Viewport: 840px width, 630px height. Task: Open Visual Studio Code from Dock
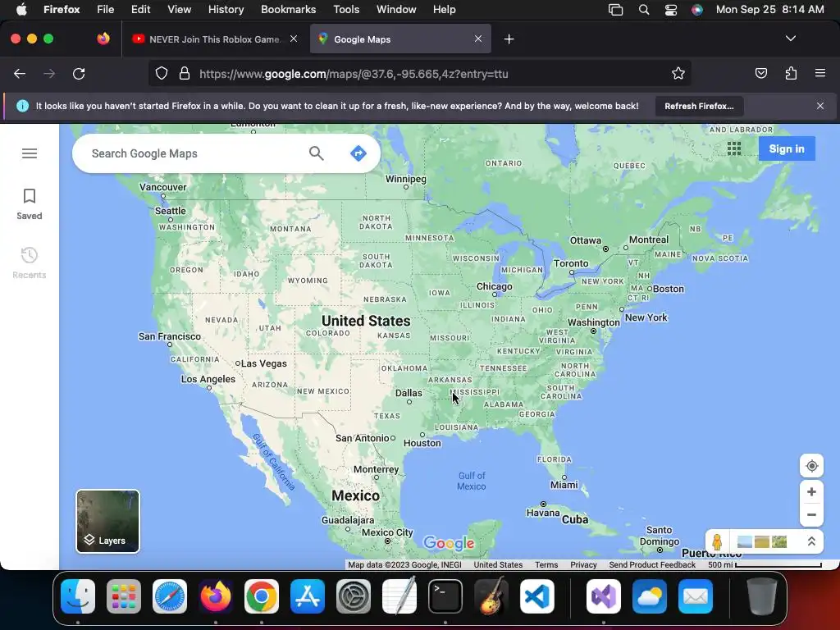coord(536,596)
